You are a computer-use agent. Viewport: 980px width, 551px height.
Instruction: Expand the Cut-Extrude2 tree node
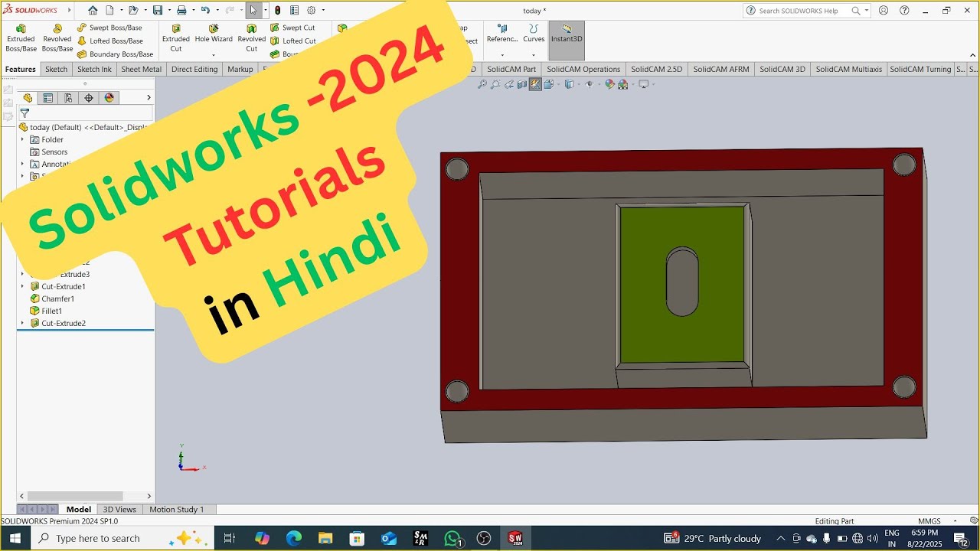click(x=22, y=323)
